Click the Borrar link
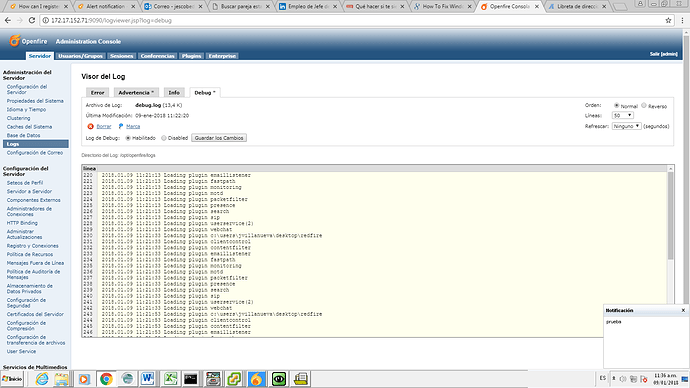The image size is (690, 388). tap(104, 126)
